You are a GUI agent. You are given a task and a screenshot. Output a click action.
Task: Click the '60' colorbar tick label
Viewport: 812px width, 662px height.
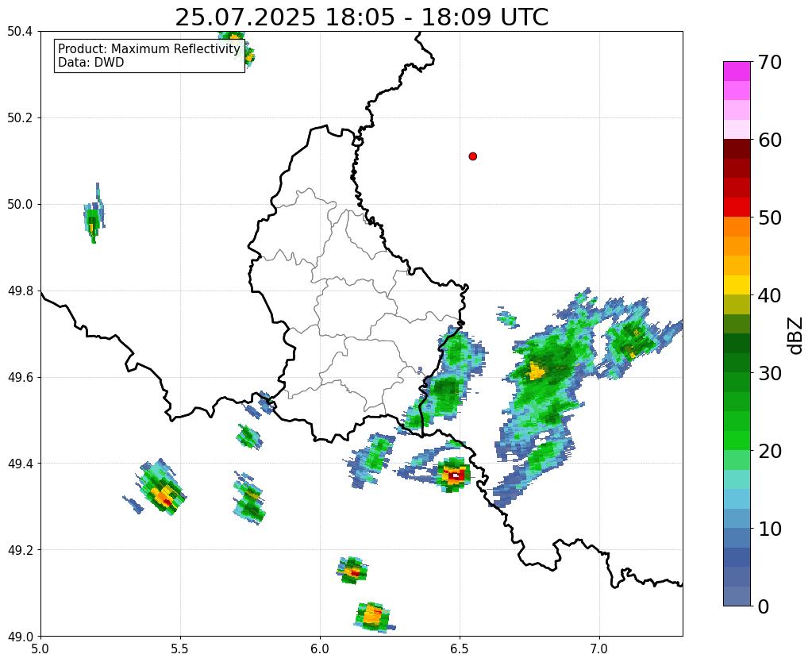coord(768,140)
